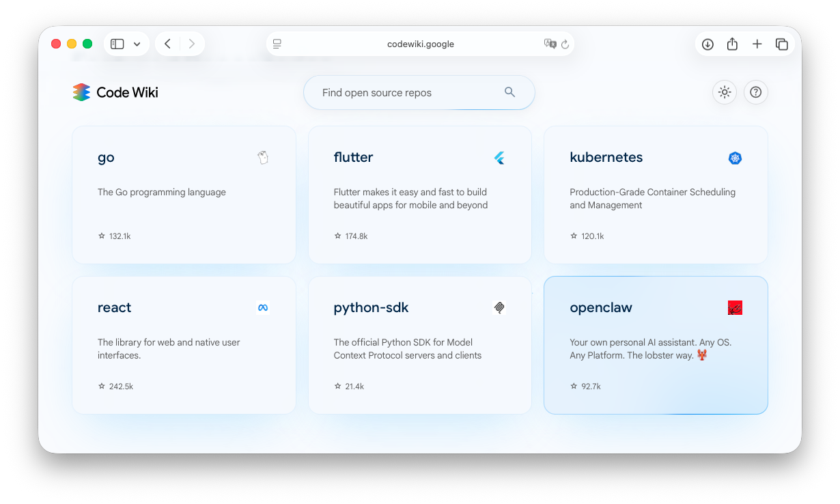Open the python-sdk repository title

tap(371, 308)
